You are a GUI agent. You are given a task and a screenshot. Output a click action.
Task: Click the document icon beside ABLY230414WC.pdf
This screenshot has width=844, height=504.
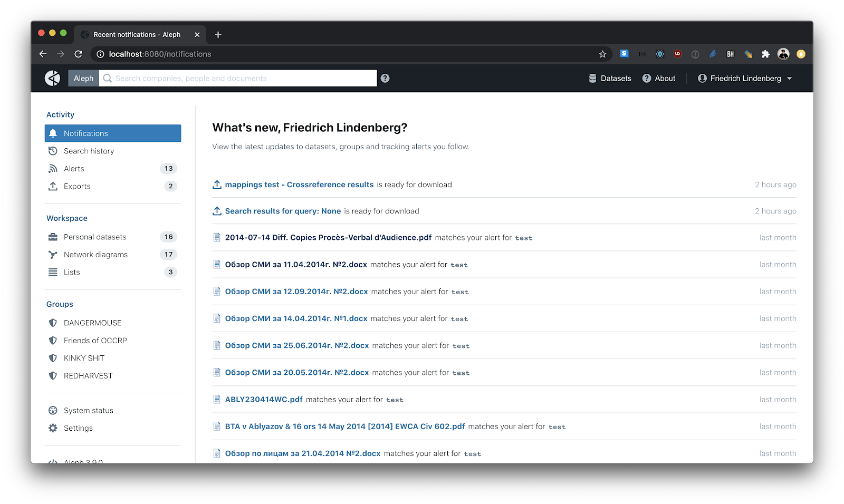click(217, 399)
